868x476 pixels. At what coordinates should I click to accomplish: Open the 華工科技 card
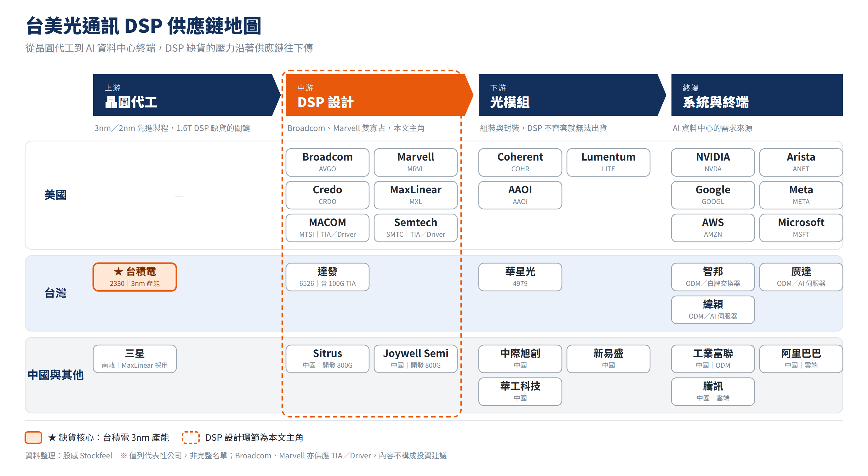(x=520, y=391)
